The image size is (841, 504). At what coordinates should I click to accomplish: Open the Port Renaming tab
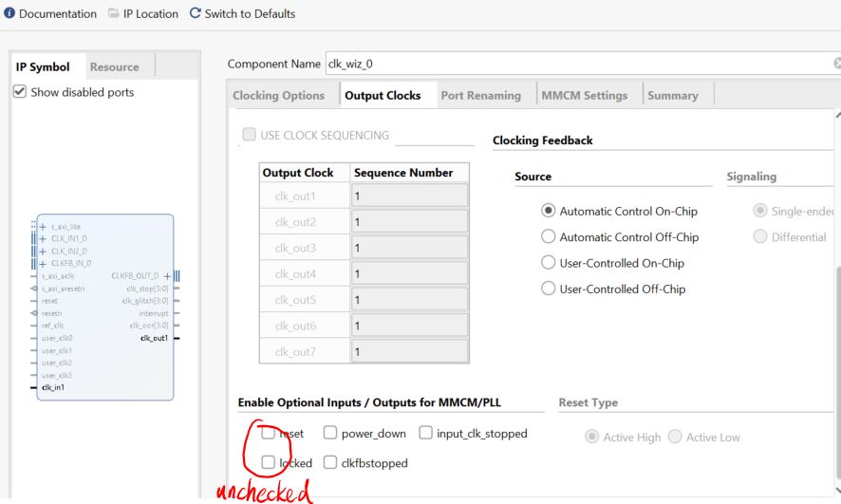(480, 96)
